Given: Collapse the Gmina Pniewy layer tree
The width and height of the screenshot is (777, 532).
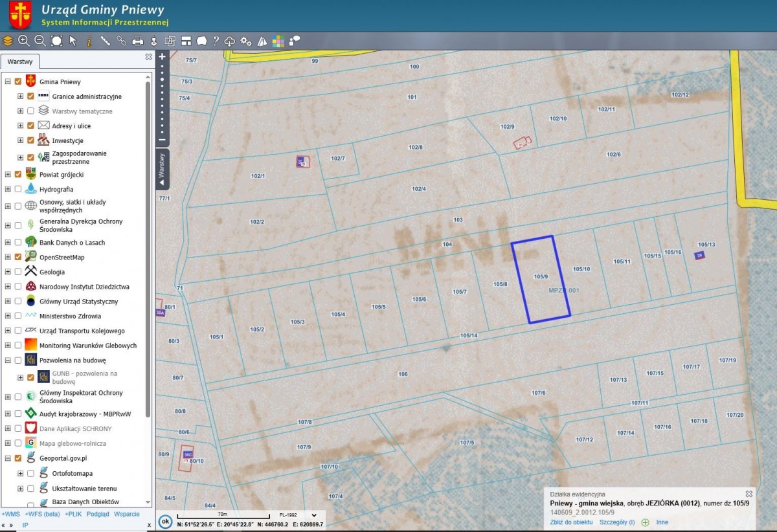Looking at the screenshot, I should [x=8, y=82].
